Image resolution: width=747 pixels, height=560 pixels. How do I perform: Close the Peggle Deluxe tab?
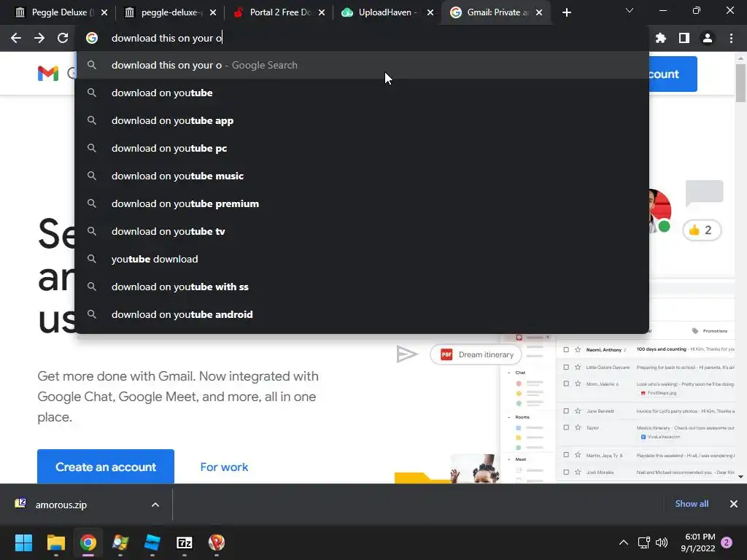(104, 12)
